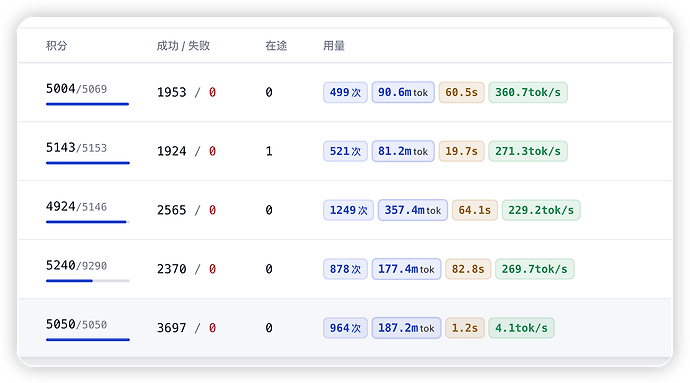Click the 积分 column header
The image size is (690, 383).
(56, 46)
